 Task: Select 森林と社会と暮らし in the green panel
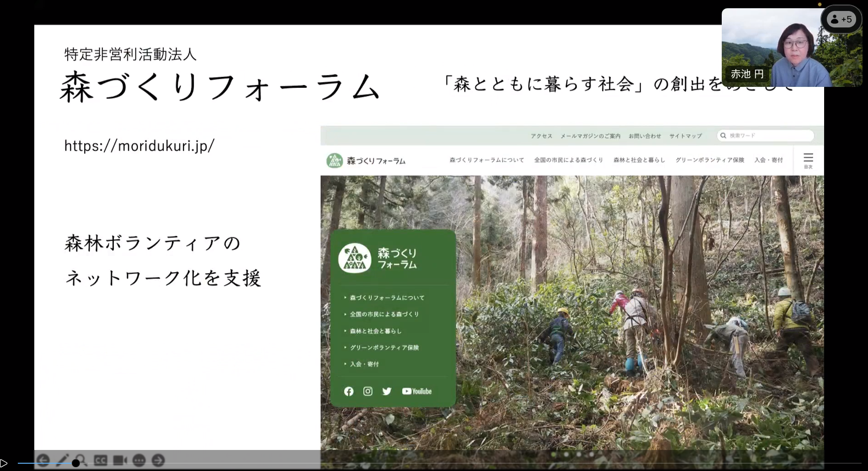point(376,331)
